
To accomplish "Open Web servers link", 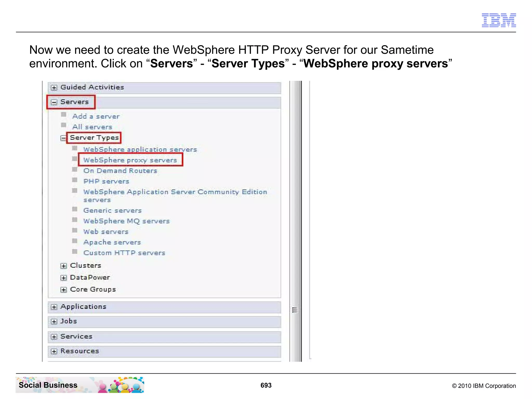I will click(106, 232).
